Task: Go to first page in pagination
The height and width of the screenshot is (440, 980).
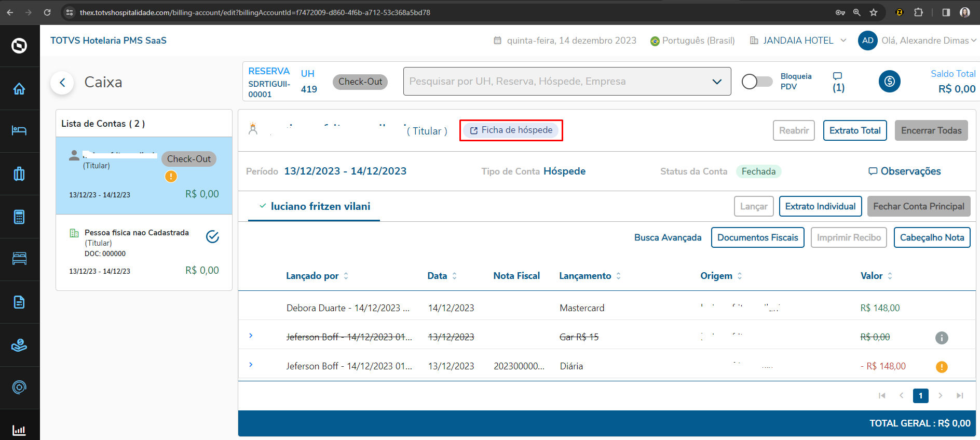Action: pyautogui.click(x=882, y=396)
